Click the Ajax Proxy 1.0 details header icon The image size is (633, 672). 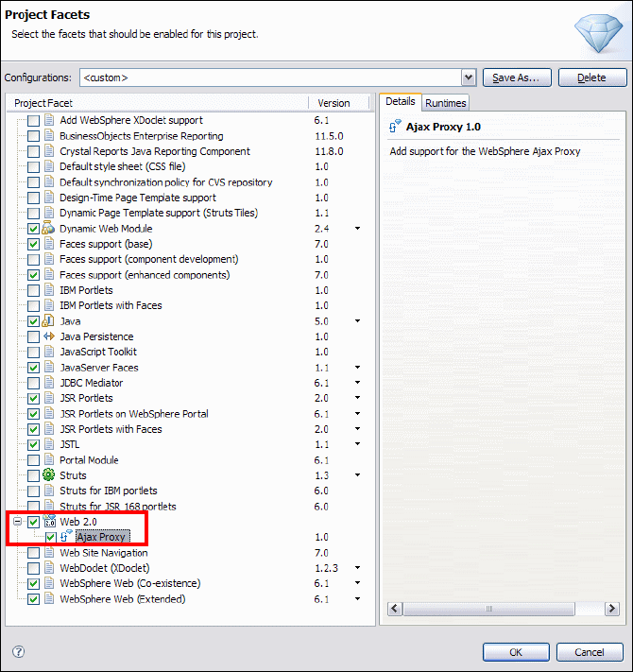coord(395,127)
